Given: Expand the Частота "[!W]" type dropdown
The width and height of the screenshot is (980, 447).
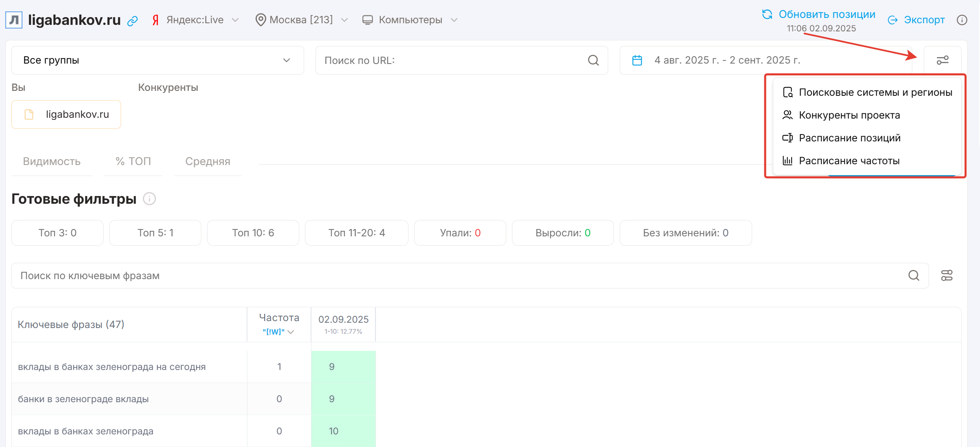Looking at the screenshot, I should click(279, 332).
